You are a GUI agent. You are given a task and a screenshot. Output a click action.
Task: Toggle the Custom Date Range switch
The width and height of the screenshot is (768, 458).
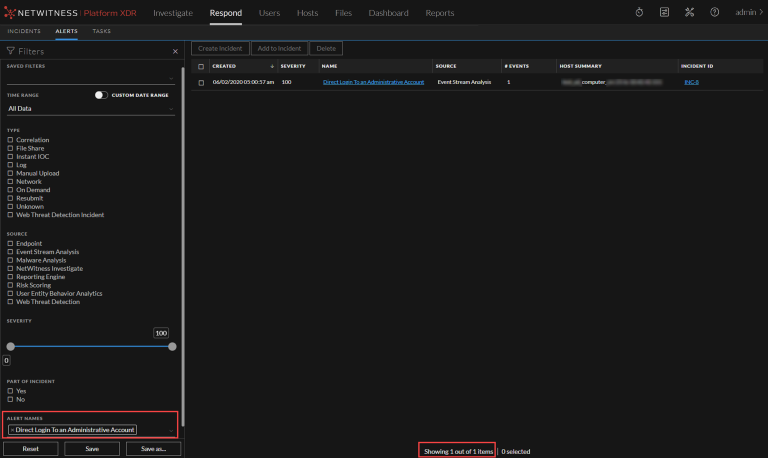point(101,95)
